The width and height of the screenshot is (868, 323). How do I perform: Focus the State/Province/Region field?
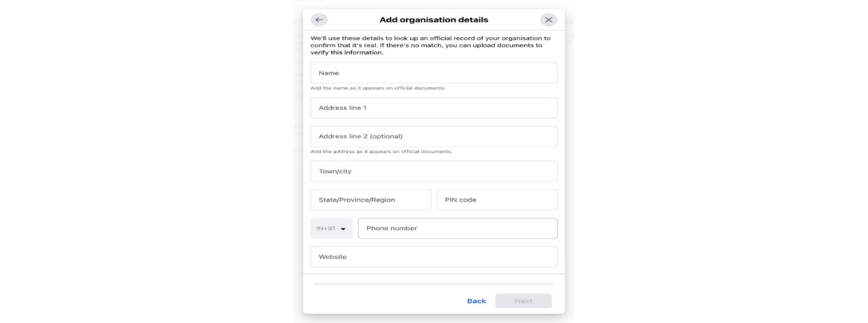pyautogui.click(x=370, y=200)
